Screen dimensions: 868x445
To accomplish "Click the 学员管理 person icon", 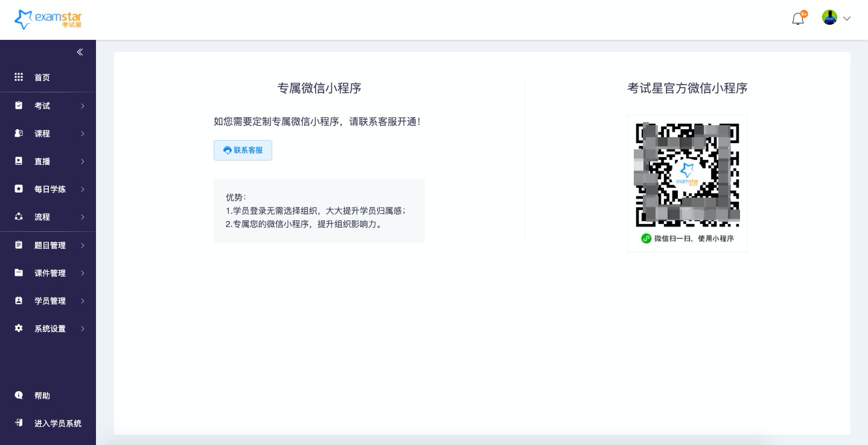I will coord(19,300).
